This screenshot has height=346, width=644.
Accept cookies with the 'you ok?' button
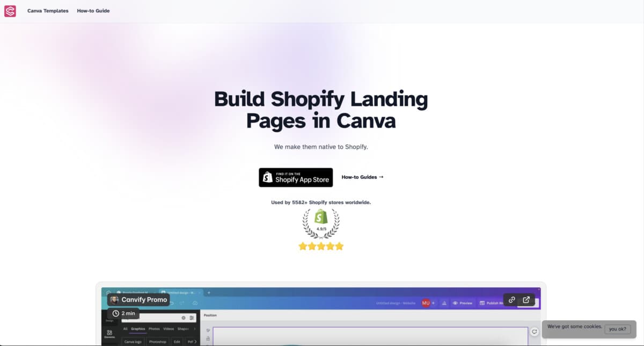pyautogui.click(x=619, y=329)
